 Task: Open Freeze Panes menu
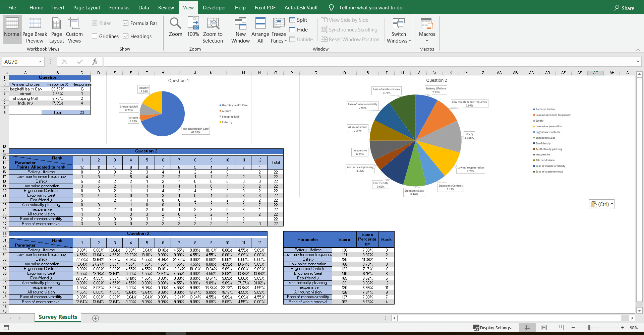pos(279,30)
